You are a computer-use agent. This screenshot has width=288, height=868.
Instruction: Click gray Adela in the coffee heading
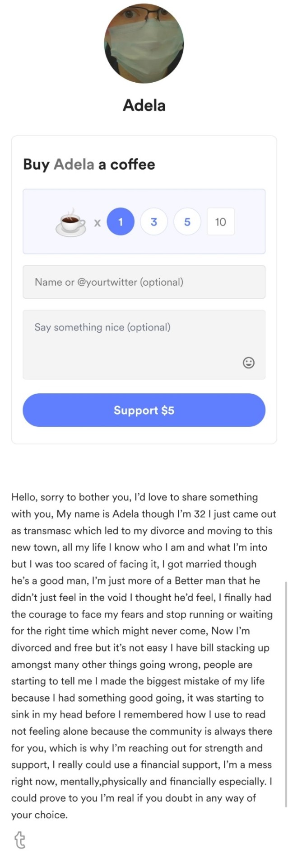74,164
